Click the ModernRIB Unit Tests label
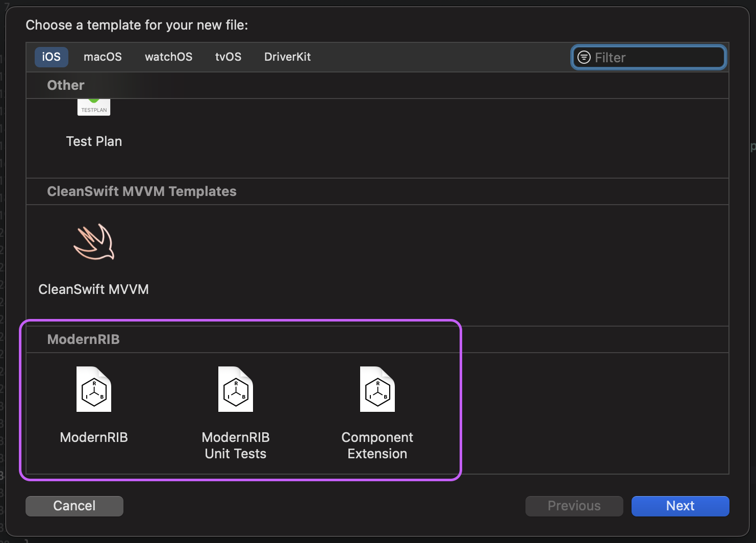 point(236,446)
